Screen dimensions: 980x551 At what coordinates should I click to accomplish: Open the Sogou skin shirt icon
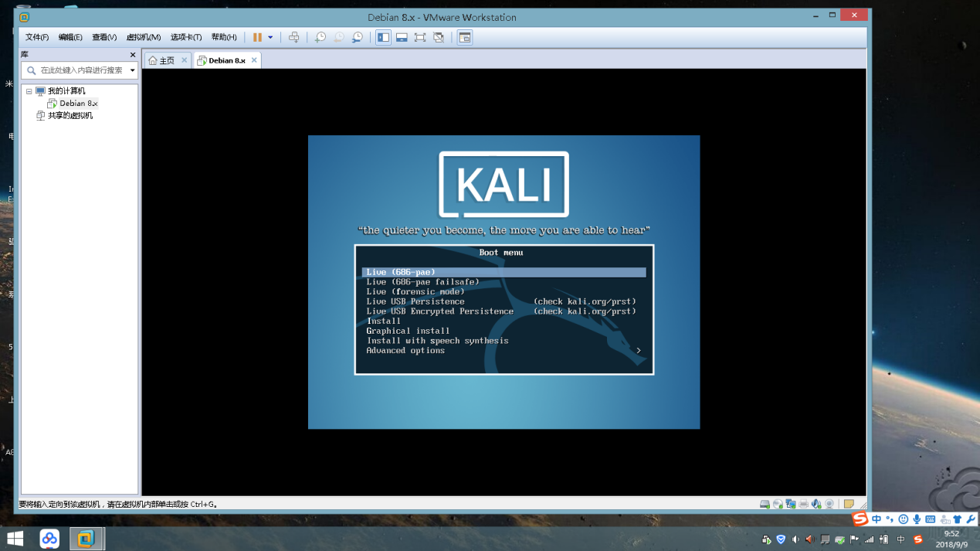(x=958, y=519)
